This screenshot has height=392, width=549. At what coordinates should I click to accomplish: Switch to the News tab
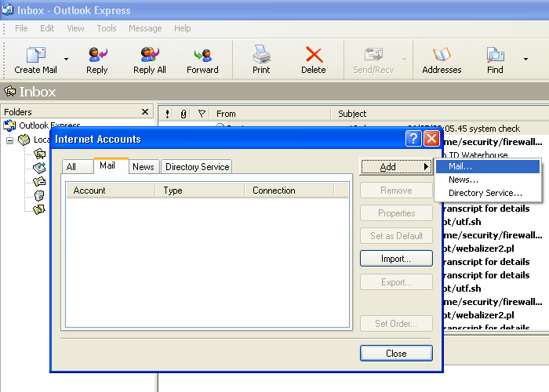click(144, 166)
